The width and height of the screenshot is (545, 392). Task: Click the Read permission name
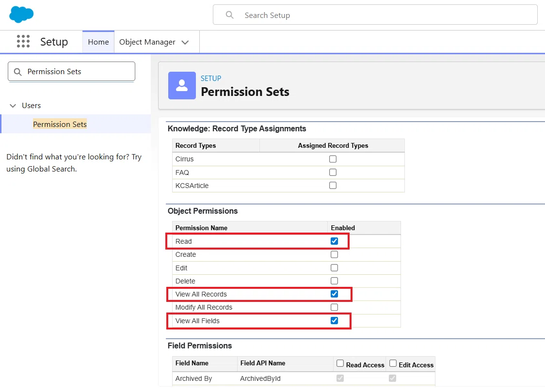[183, 241]
